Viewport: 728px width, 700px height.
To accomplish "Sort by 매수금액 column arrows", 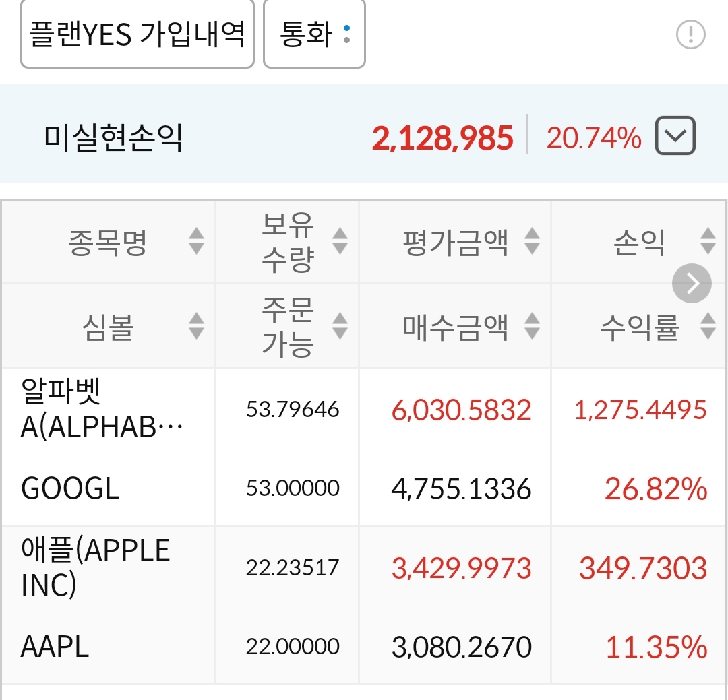I will click(x=532, y=326).
